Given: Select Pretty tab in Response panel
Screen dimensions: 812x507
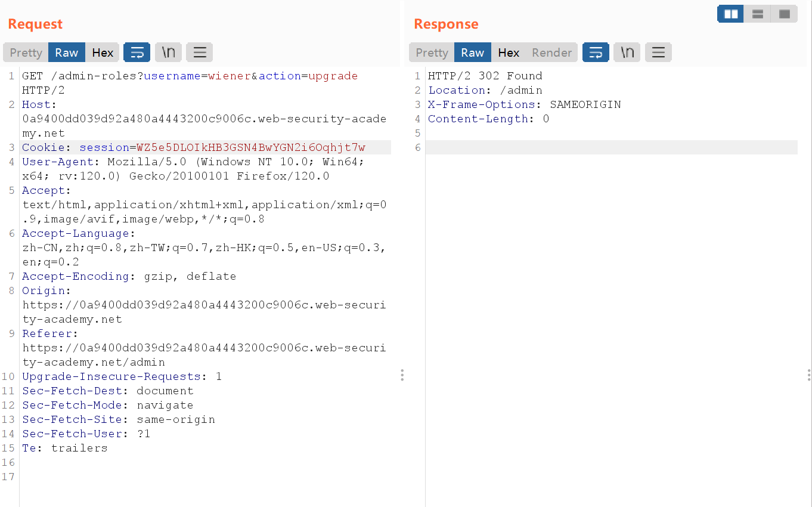Looking at the screenshot, I should pyautogui.click(x=432, y=52).
